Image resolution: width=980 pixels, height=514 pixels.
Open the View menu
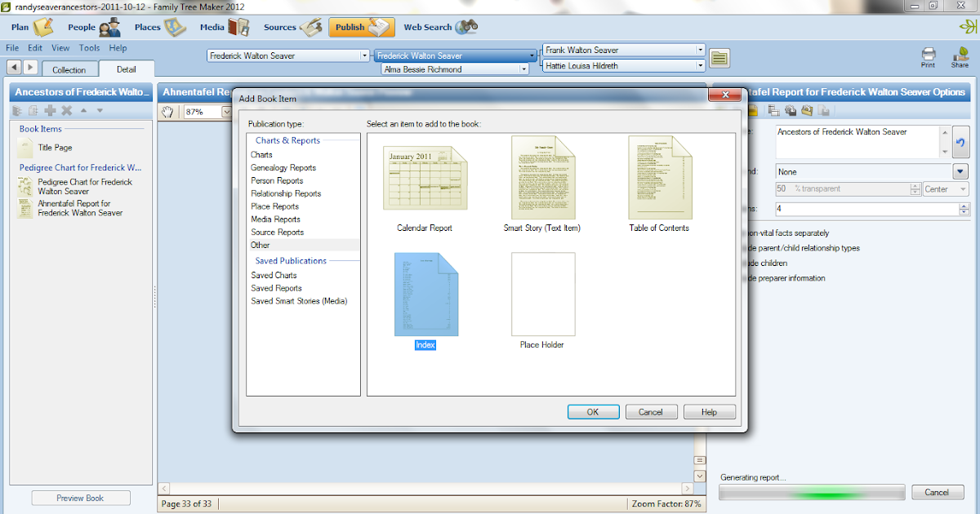click(x=60, y=48)
